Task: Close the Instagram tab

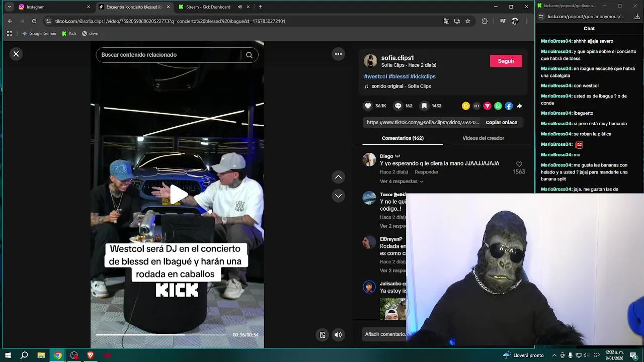Action: [89, 7]
